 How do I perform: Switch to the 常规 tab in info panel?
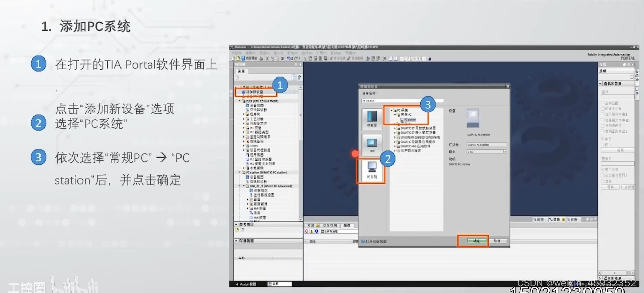point(312,226)
